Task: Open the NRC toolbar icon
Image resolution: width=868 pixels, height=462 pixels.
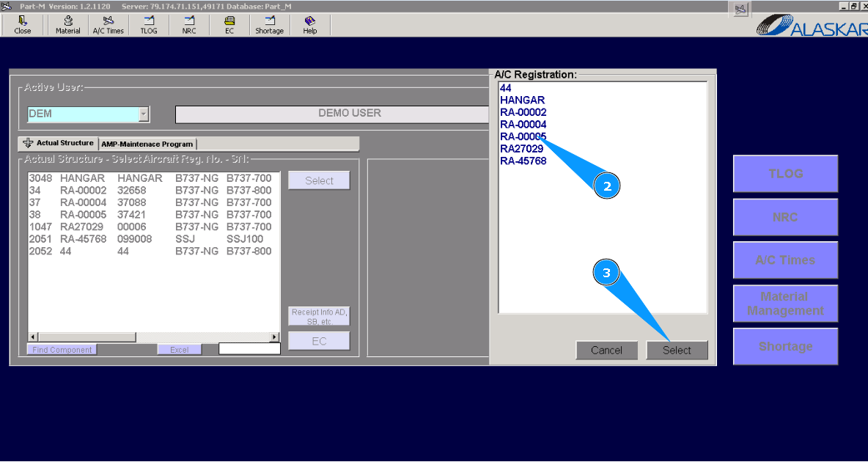Action: [x=188, y=25]
